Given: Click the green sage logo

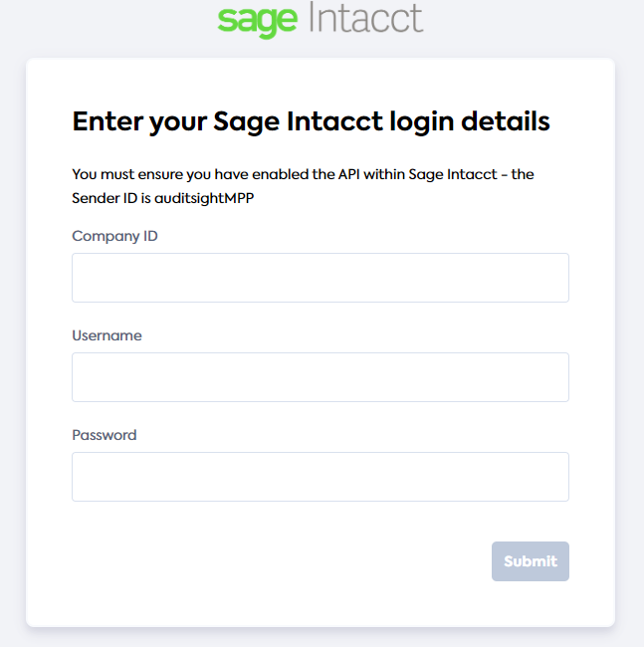Looking at the screenshot, I should (258, 22).
